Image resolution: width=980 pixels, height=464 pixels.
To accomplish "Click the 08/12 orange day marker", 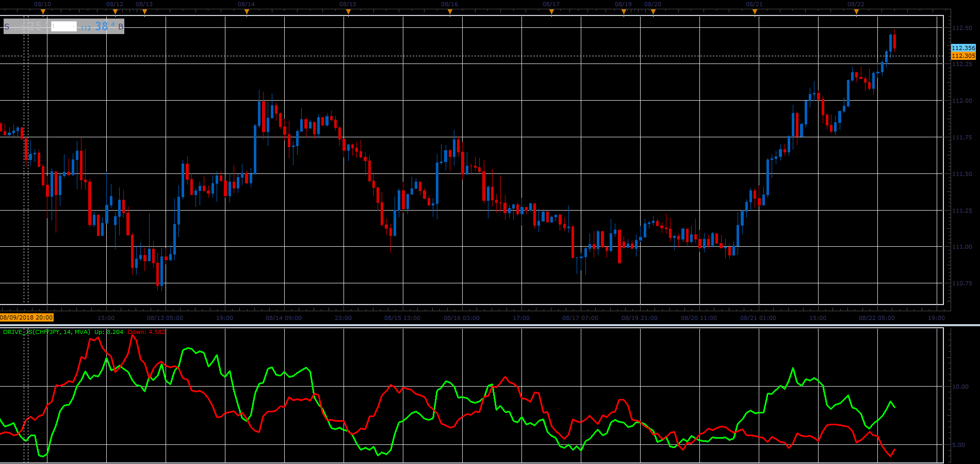I will (115, 11).
